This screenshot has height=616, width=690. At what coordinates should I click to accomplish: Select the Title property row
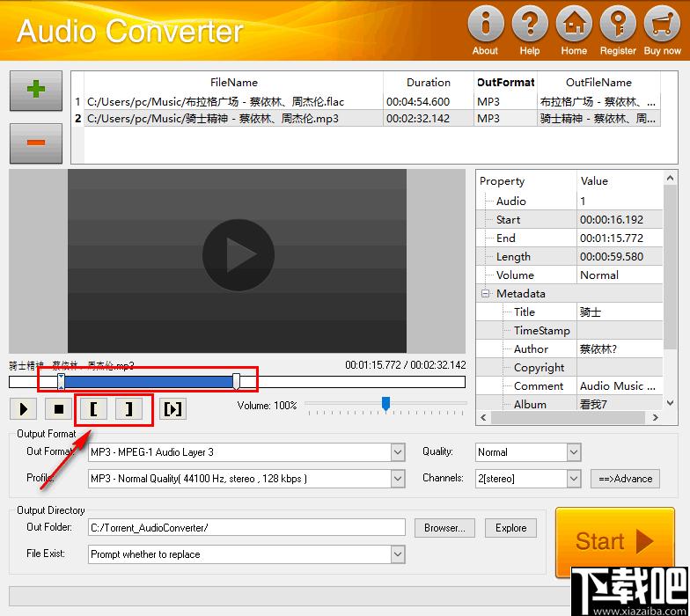pyautogui.click(x=570, y=312)
